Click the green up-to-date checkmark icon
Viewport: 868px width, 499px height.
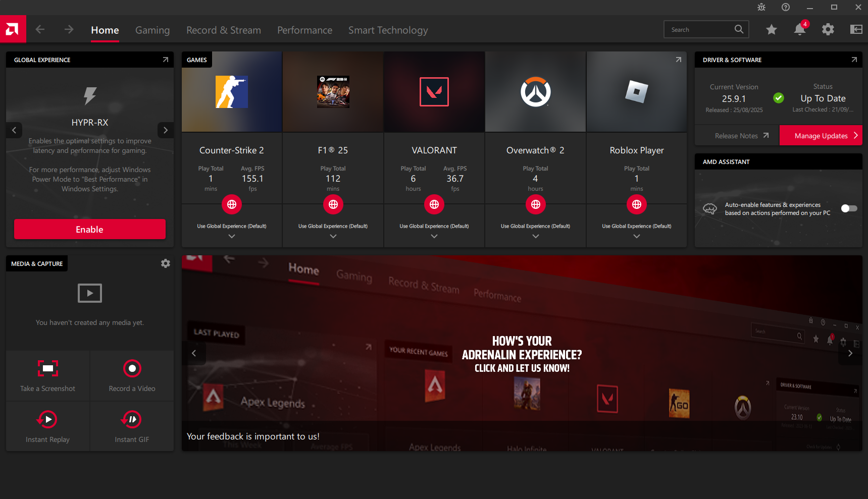coord(779,98)
